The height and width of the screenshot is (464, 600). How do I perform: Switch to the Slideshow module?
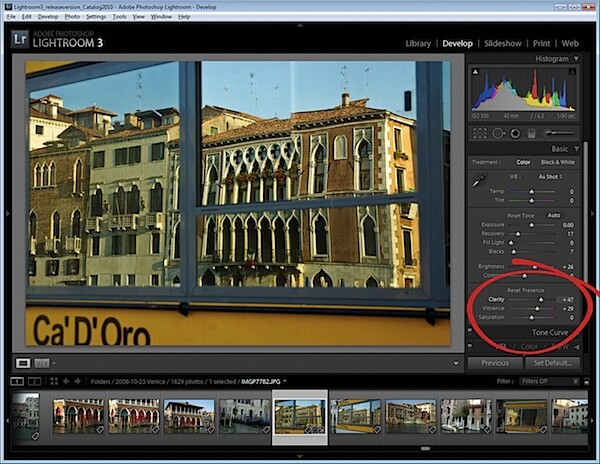(502, 44)
